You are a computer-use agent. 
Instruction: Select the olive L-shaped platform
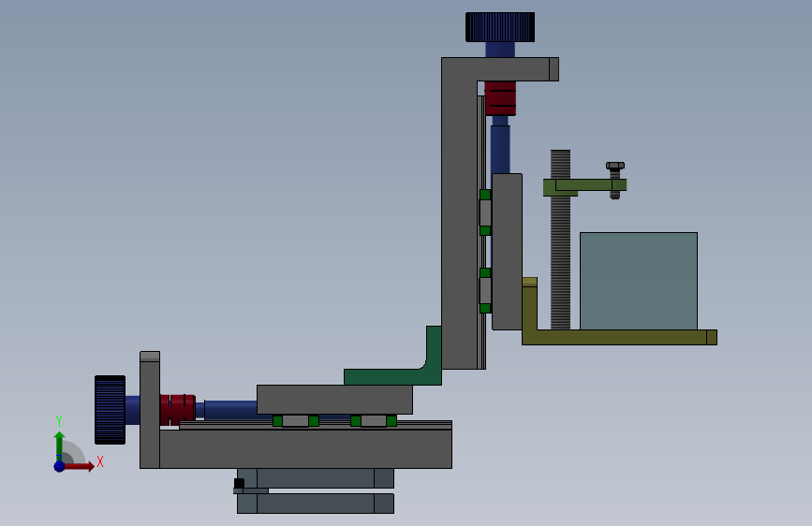click(x=613, y=337)
